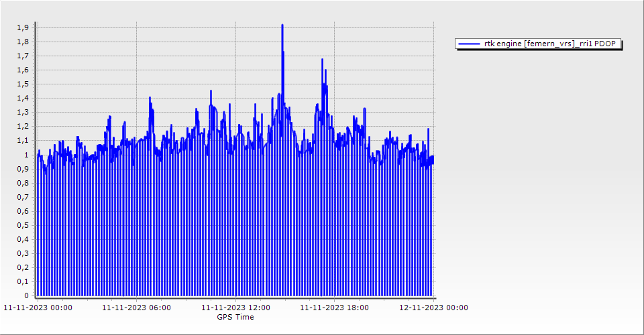Click the 1,2 y-axis tick label

click(23, 127)
